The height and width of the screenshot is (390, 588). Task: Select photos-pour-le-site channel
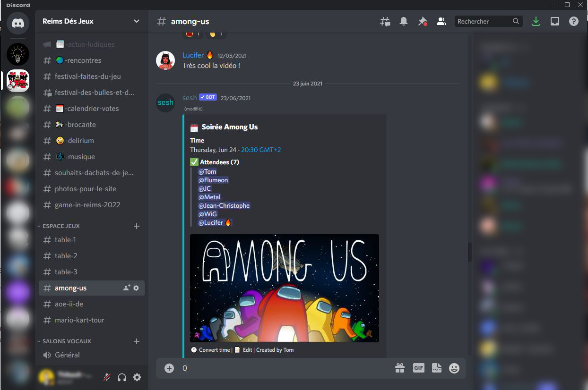pos(92,189)
